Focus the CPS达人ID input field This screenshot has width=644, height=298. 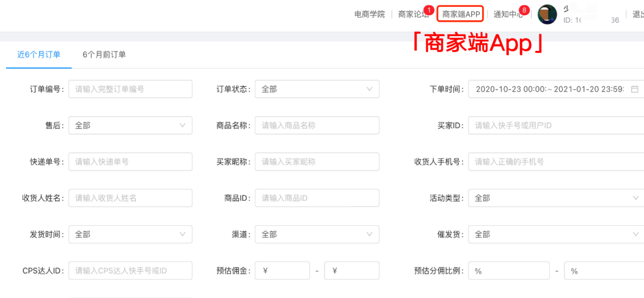130,270
